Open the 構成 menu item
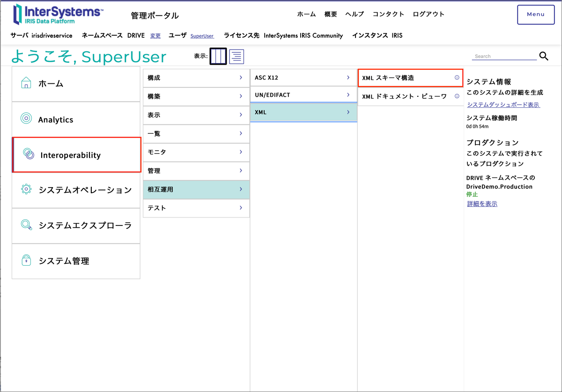Image resolution: width=562 pixels, height=392 pixels. click(196, 78)
